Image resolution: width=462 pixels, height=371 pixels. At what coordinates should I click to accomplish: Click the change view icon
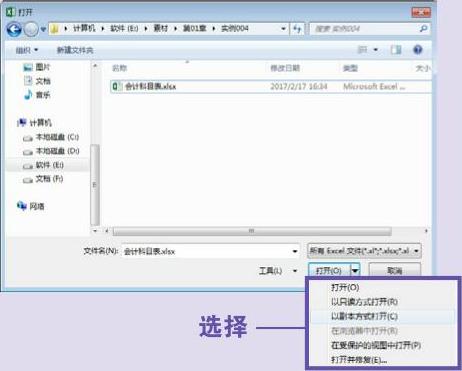[x=362, y=50]
